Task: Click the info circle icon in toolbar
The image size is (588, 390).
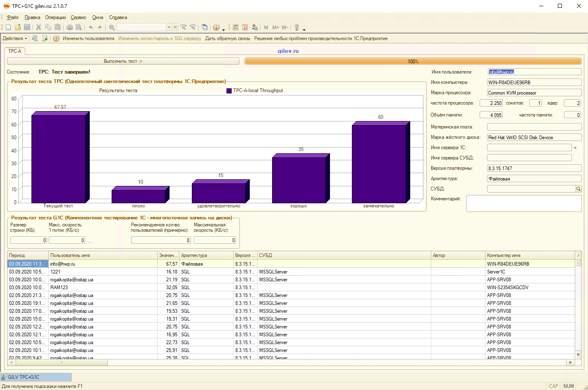Action: pyautogui.click(x=216, y=27)
